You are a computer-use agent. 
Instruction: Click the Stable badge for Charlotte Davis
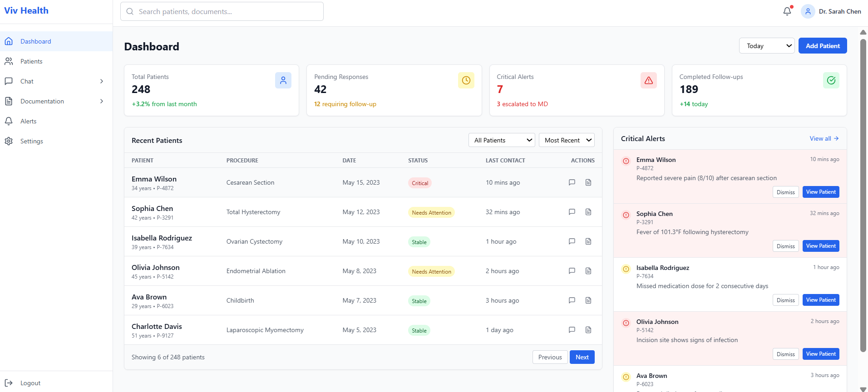[419, 330]
